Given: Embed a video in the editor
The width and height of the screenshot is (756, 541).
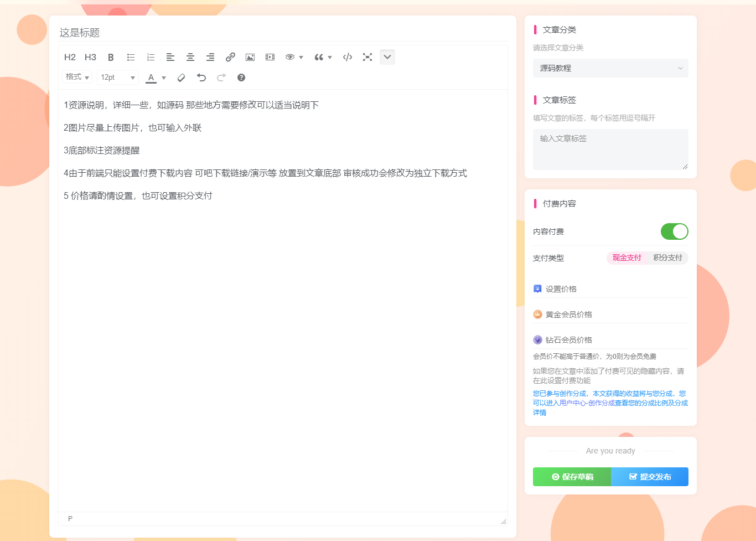Looking at the screenshot, I should (x=270, y=57).
